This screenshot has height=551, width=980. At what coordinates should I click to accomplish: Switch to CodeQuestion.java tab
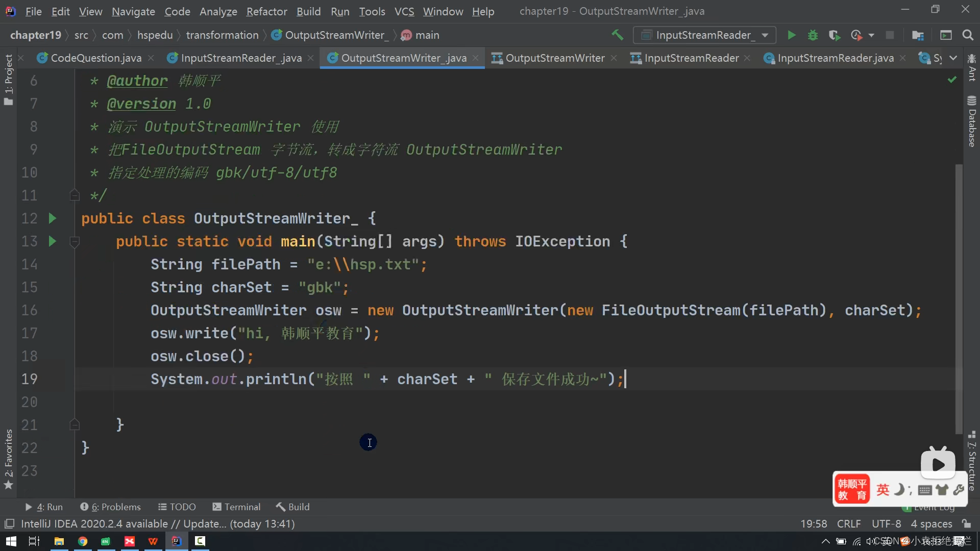(95, 58)
